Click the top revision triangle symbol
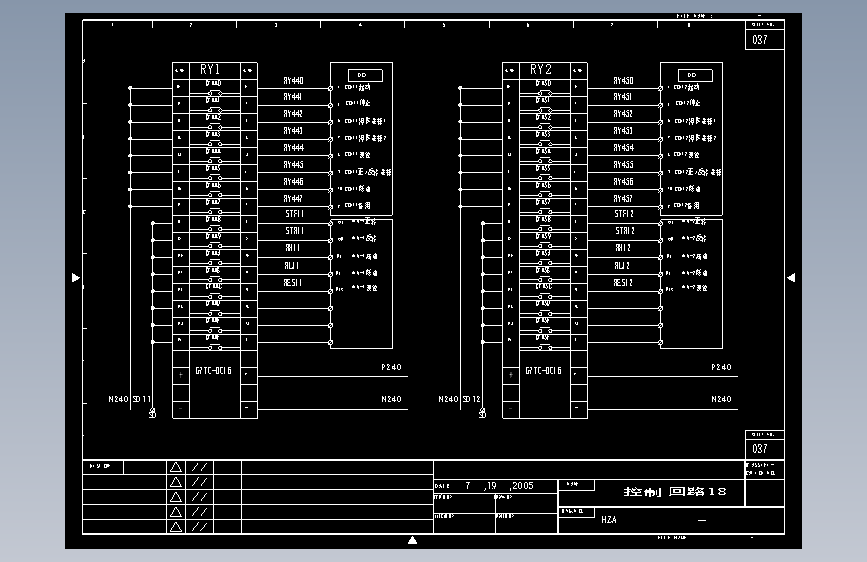 [176, 467]
